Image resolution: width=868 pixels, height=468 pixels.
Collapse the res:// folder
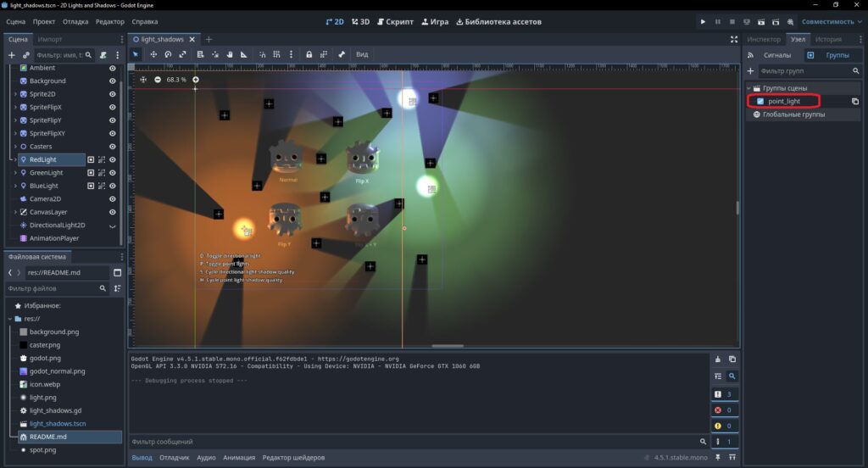[10, 319]
